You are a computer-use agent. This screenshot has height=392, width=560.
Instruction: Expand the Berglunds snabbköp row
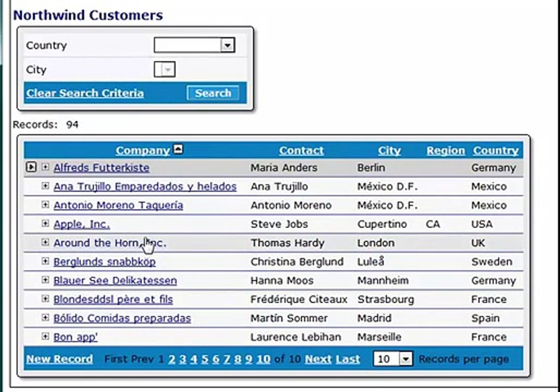pyautogui.click(x=45, y=261)
